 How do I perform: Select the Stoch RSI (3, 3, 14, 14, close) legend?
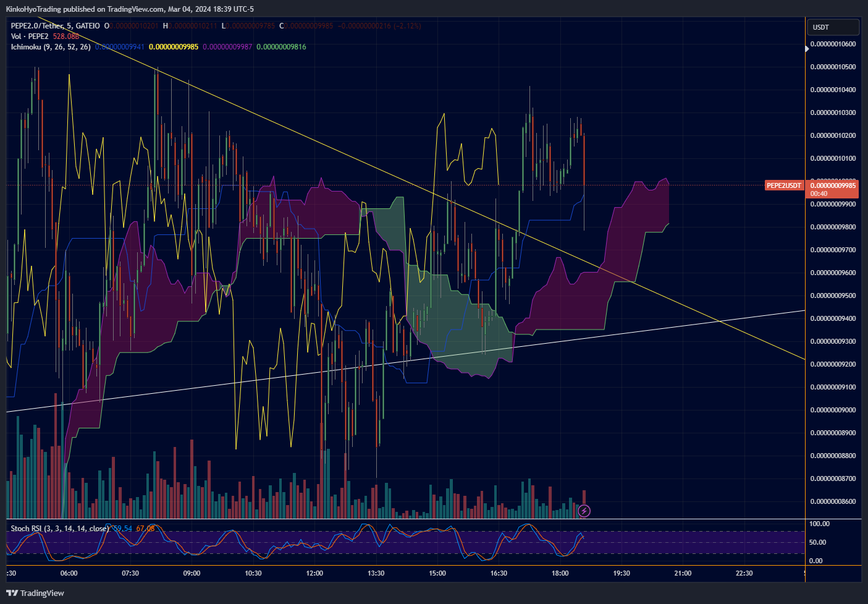[x=60, y=529]
